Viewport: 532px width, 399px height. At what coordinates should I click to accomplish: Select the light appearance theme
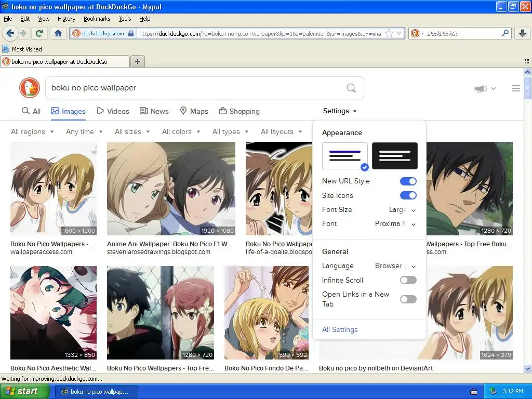[x=345, y=156]
